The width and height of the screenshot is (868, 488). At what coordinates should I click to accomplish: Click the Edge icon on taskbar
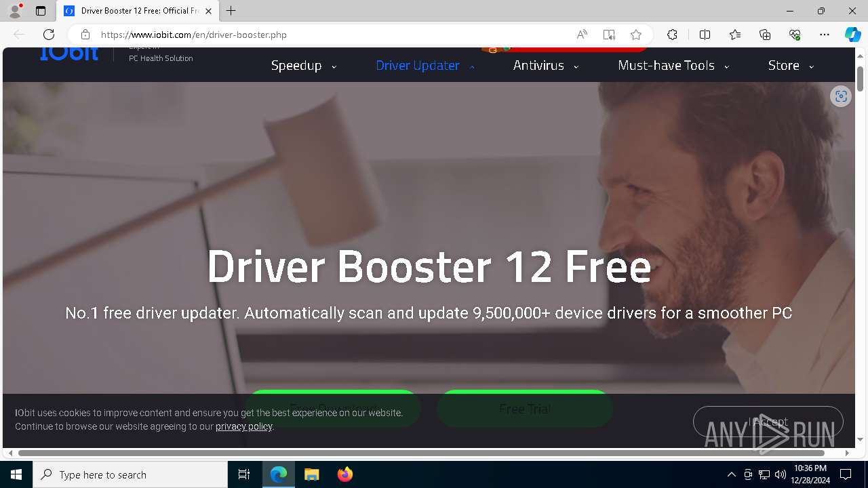279,474
